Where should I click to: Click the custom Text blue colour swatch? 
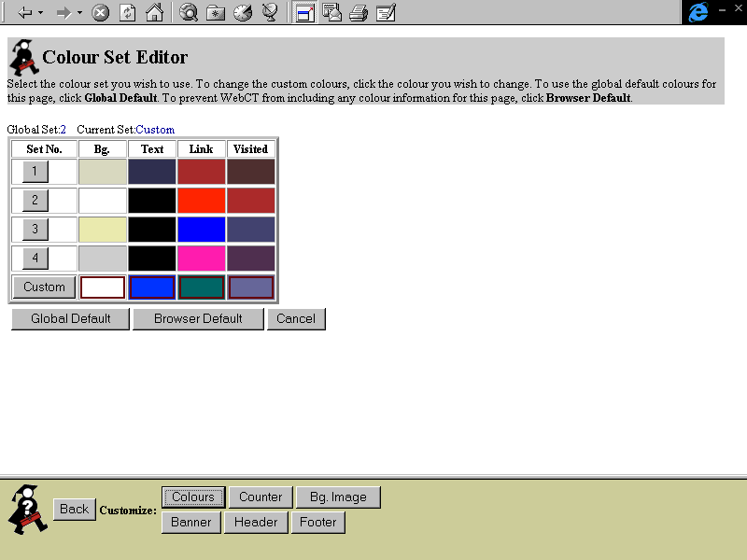(152, 287)
